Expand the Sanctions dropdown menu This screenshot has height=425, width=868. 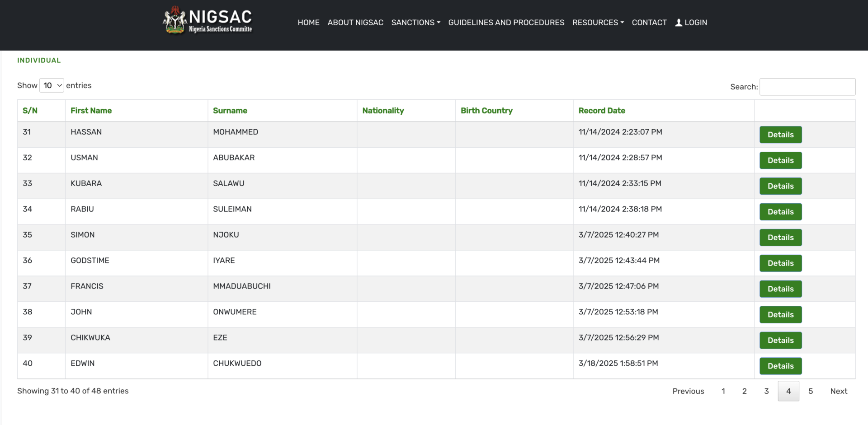(x=415, y=23)
